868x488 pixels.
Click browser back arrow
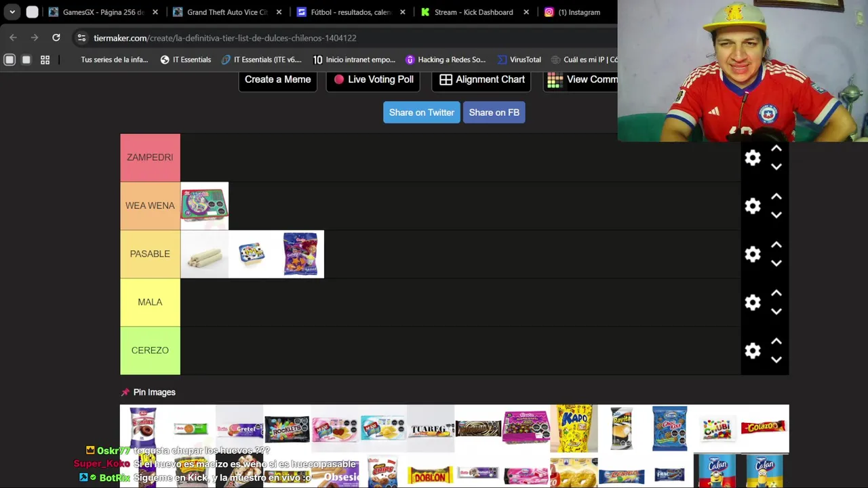13,38
